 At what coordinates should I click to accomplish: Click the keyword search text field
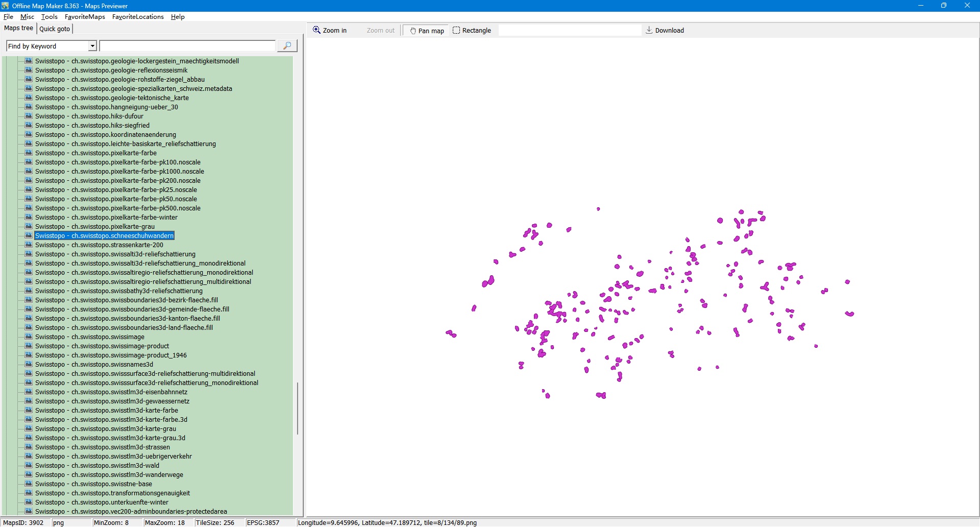tap(187, 46)
